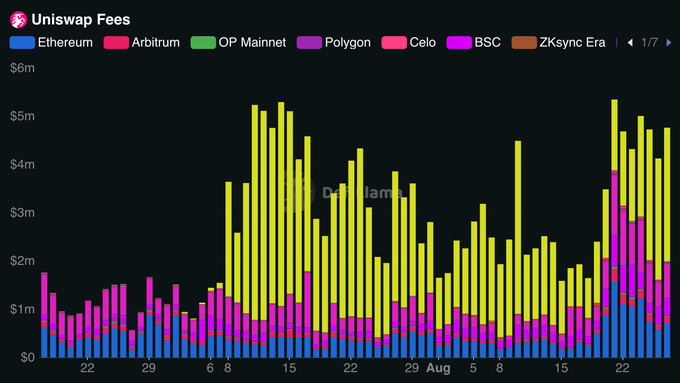Click the $5m y-axis label
This screenshot has width=680, height=383.
point(23,116)
